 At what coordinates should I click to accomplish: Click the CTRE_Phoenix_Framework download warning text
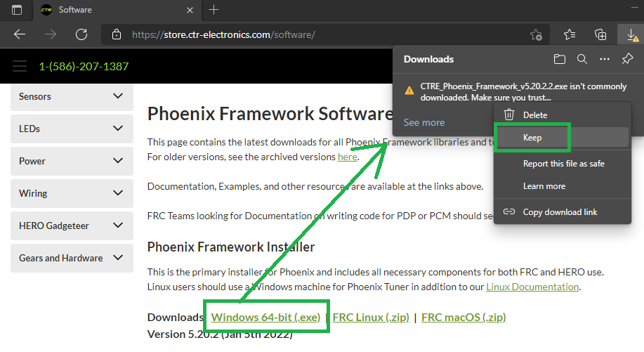coord(523,92)
